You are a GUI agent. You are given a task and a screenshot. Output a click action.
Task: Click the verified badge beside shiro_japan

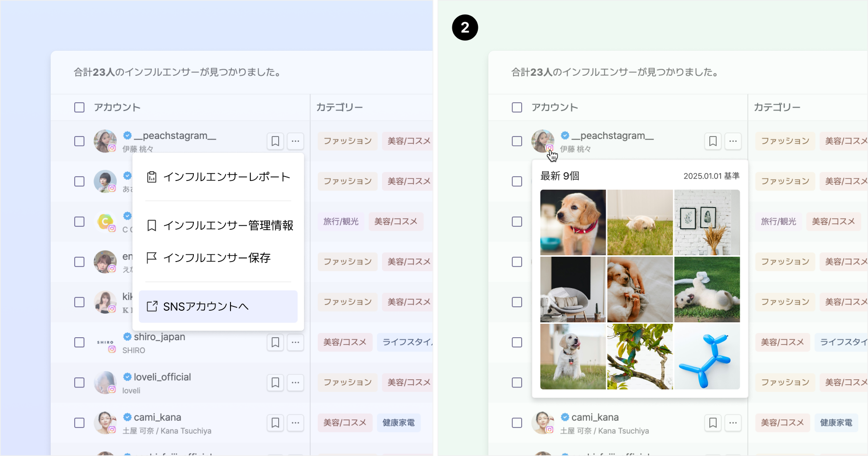click(127, 336)
